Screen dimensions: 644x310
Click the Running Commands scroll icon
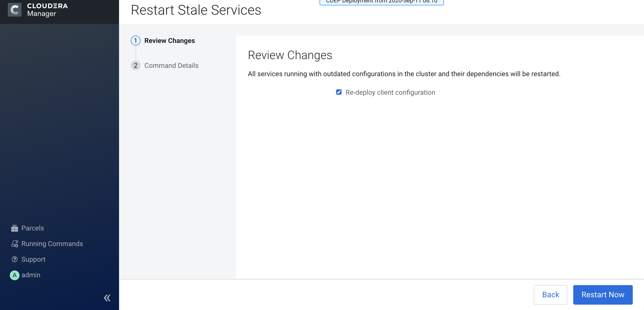(14, 243)
